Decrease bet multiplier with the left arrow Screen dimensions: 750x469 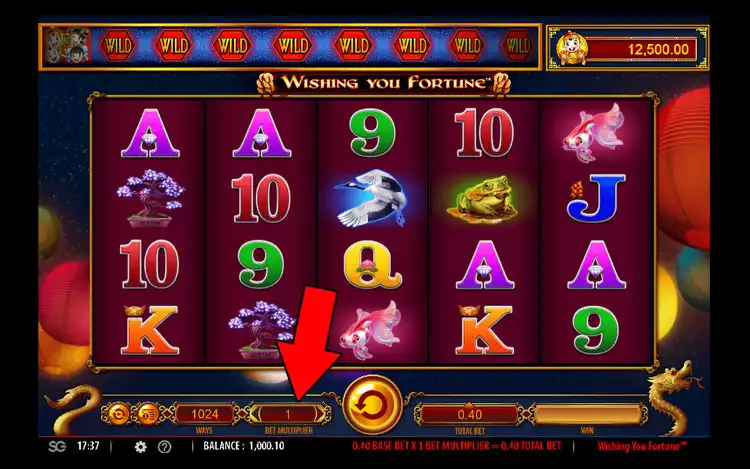click(x=255, y=414)
